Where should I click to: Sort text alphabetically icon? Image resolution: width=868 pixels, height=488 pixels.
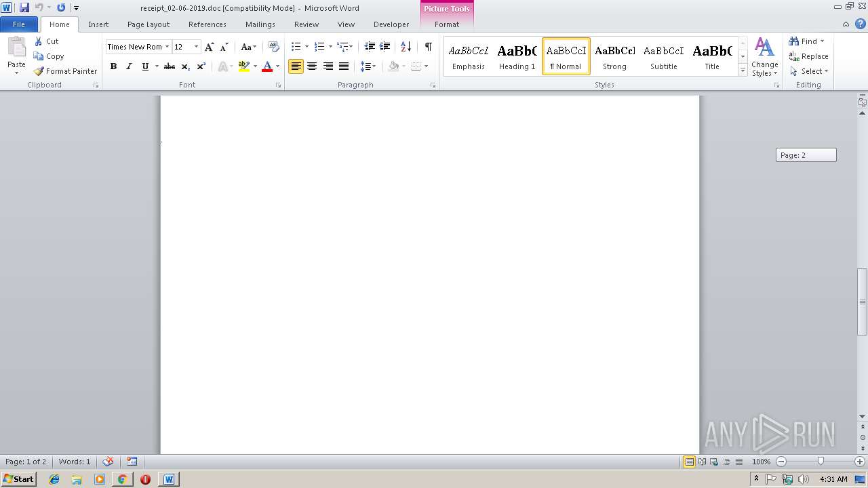coord(406,47)
